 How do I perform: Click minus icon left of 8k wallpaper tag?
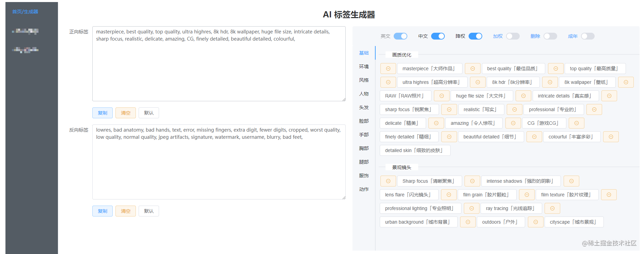tap(550, 82)
